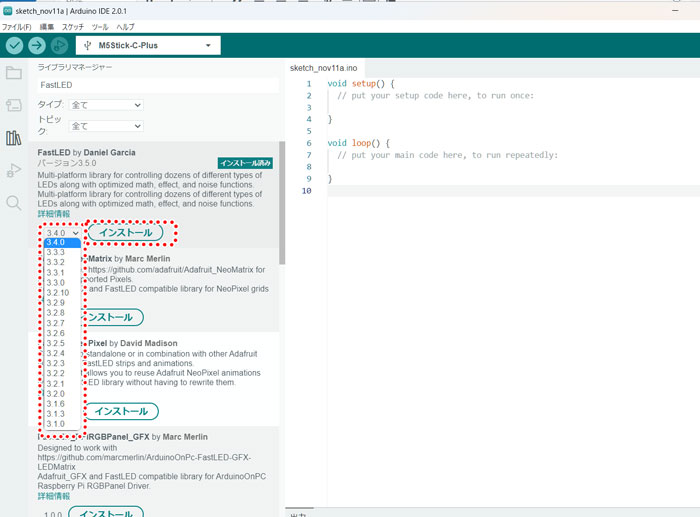Select version 3.2.2 in list

pyautogui.click(x=62, y=373)
